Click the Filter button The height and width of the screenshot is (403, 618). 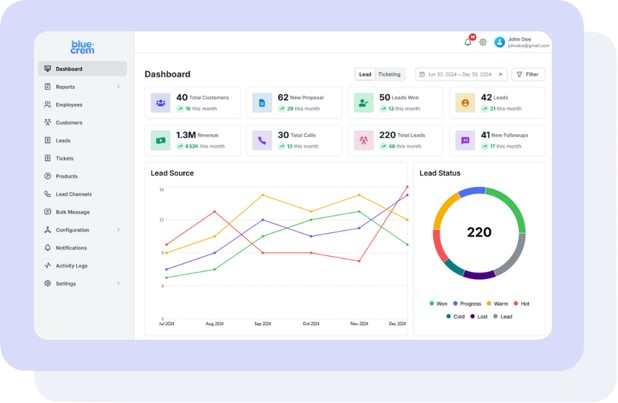[x=528, y=74]
